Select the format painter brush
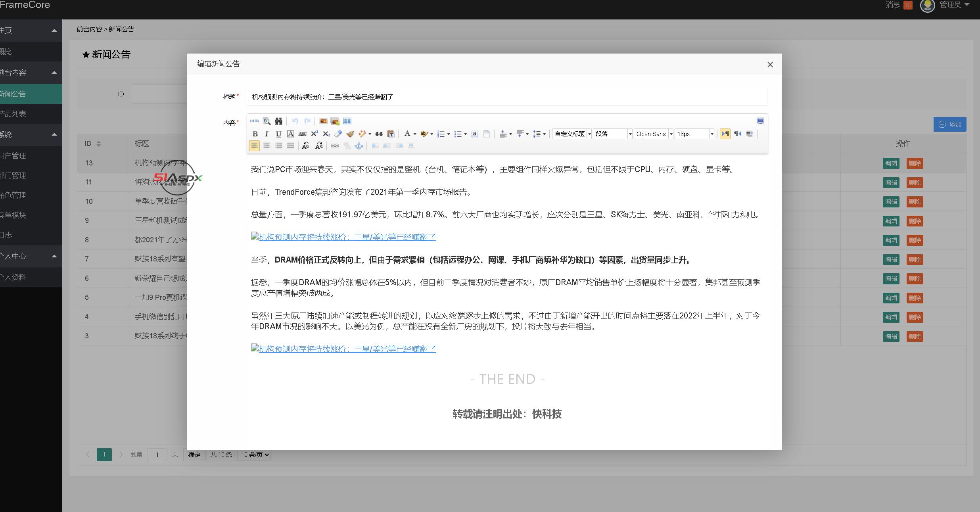Image resolution: width=980 pixels, height=512 pixels. point(350,134)
